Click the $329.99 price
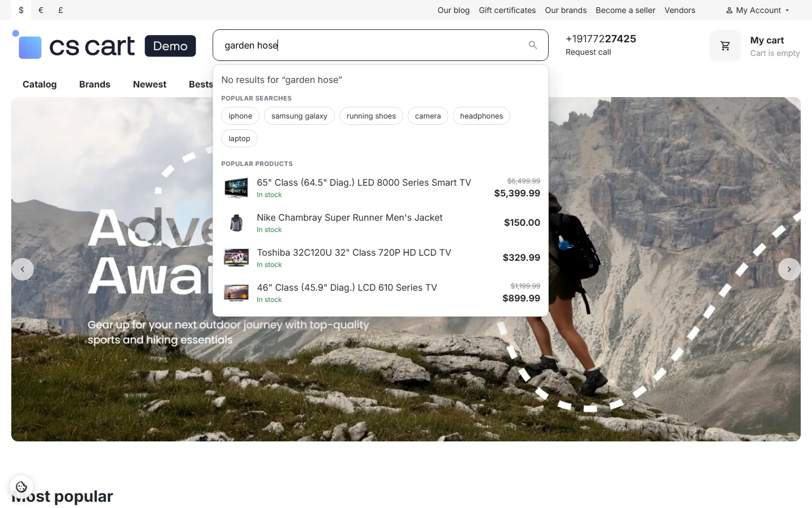The width and height of the screenshot is (812, 508). [x=522, y=257]
